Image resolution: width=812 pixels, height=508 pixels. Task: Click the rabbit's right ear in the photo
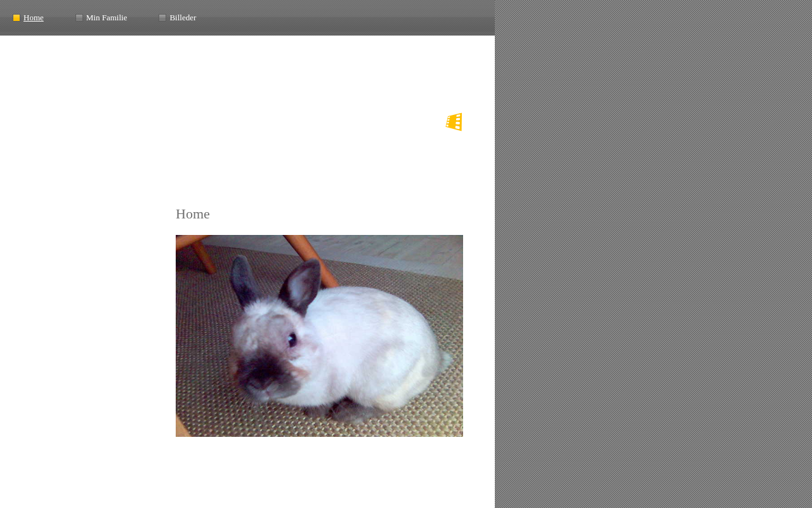click(302, 283)
